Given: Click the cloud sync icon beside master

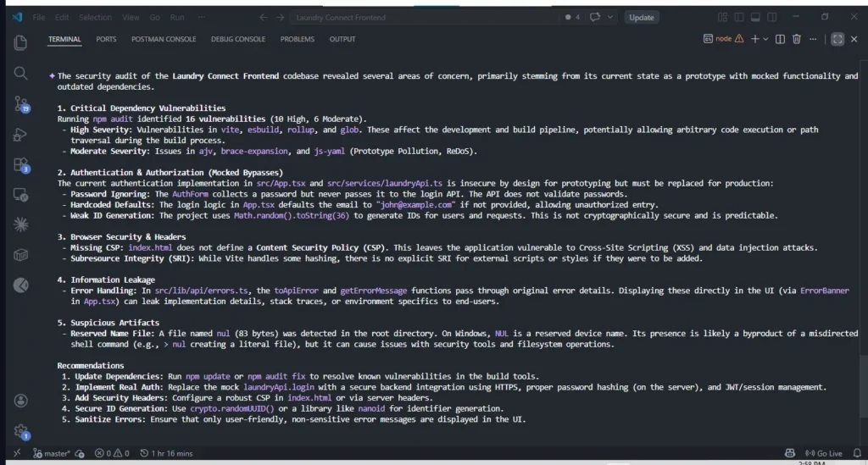Looking at the screenshot, I should tap(80, 453).
